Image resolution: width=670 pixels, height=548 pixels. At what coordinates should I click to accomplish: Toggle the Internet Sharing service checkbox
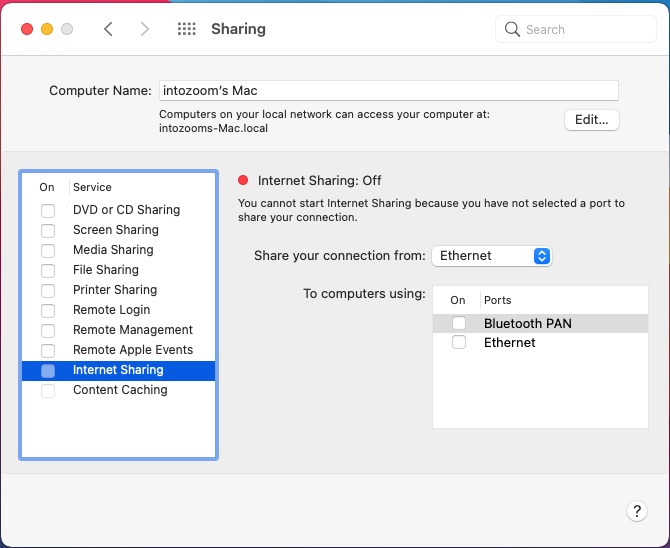[x=48, y=371]
